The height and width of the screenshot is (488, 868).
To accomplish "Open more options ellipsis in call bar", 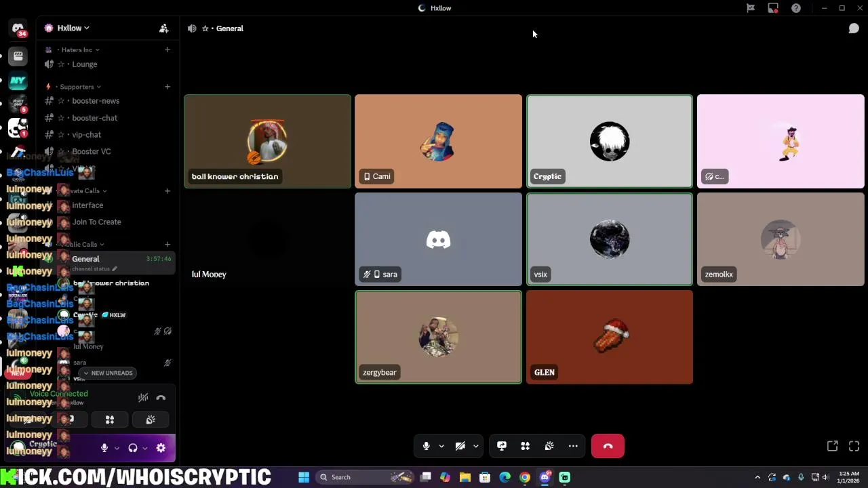I will pyautogui.click(x=573, y=446).
